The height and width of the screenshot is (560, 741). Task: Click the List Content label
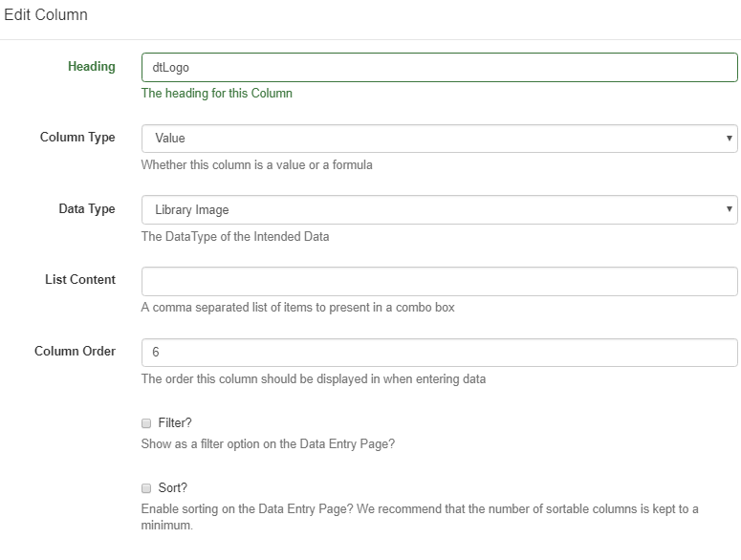tap(80, 280)
